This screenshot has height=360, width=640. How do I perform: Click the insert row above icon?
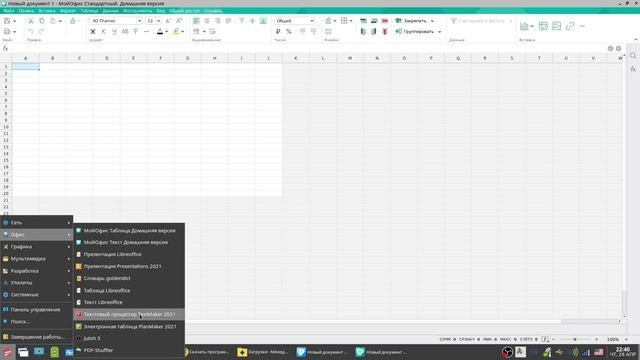coord(363,21)
